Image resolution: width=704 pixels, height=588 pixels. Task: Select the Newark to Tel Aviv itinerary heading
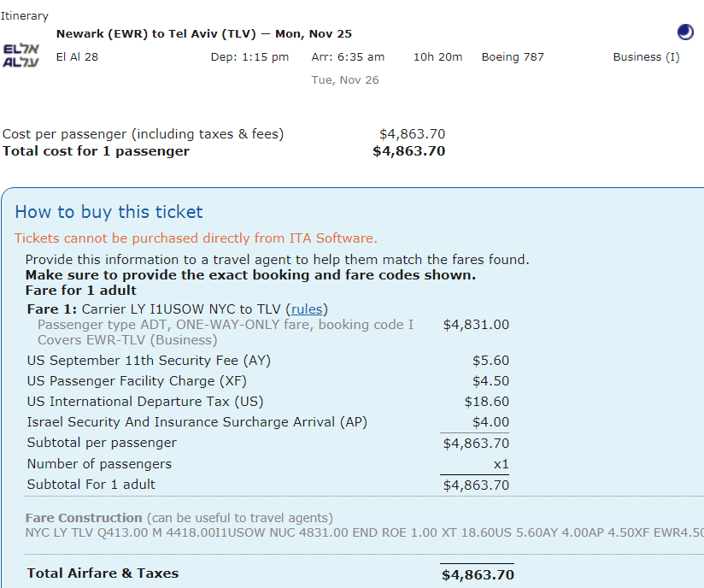click(204, 33)
